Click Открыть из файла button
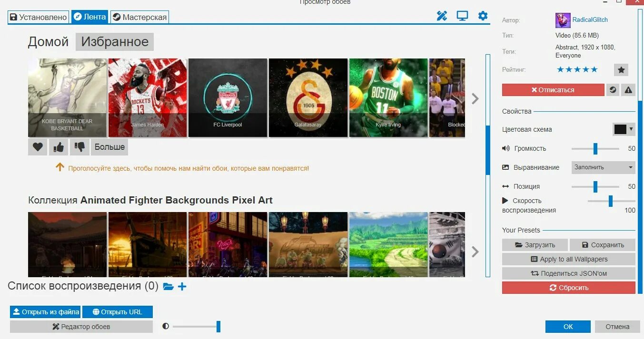 [x=45, y=312]
